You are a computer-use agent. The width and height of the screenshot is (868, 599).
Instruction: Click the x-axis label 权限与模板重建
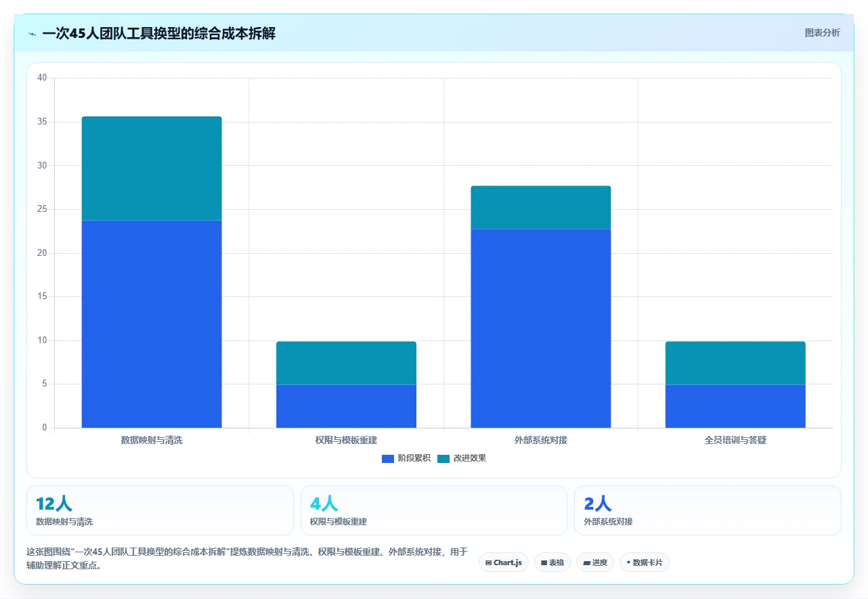click(x=346, y=440)
